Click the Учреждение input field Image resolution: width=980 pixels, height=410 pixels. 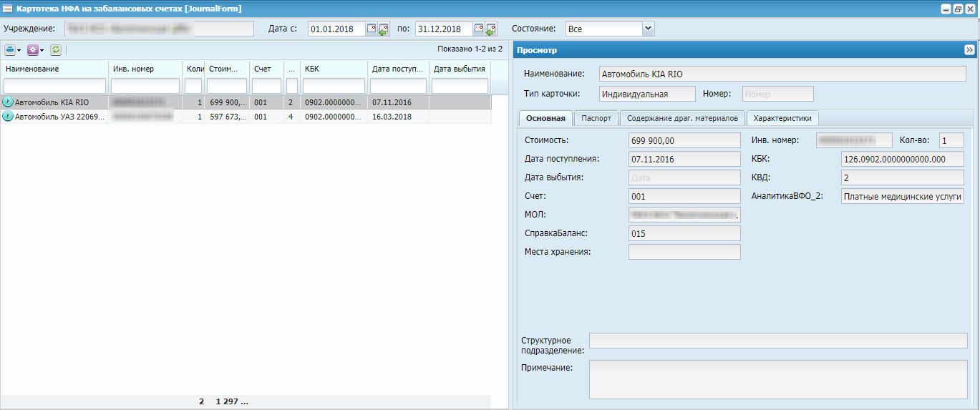pyautogui.click(x=159, y=29)
